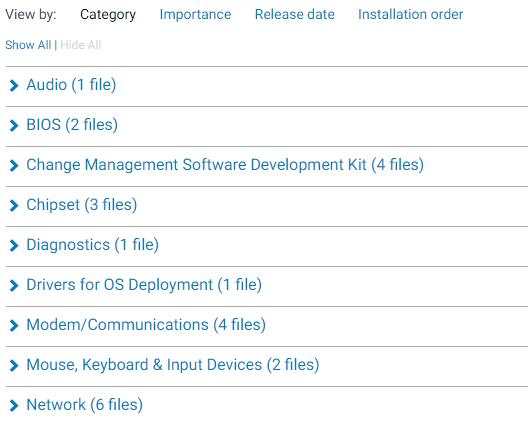Click chevron beside Mouse, Keyboard & Input Devices
This screenshot has width=528, height=426.
pyautogui.click(x=14, y=365)
